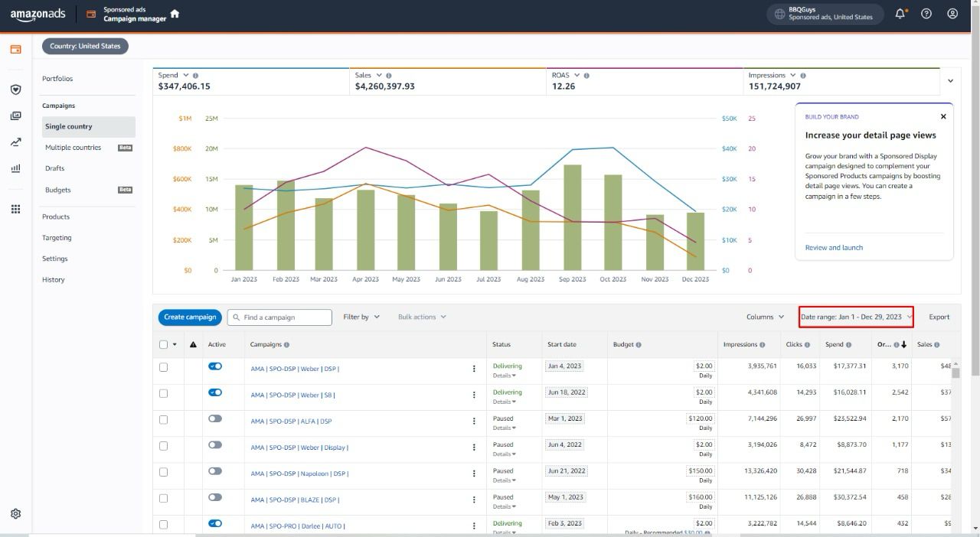Click the Country: United States filter chip
980x537 pixels.
[85, 46]
